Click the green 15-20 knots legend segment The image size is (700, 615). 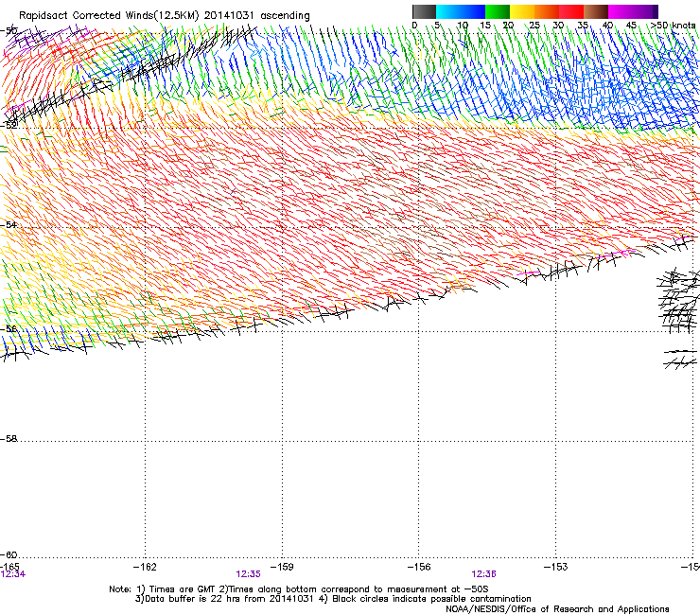[498, 11]
